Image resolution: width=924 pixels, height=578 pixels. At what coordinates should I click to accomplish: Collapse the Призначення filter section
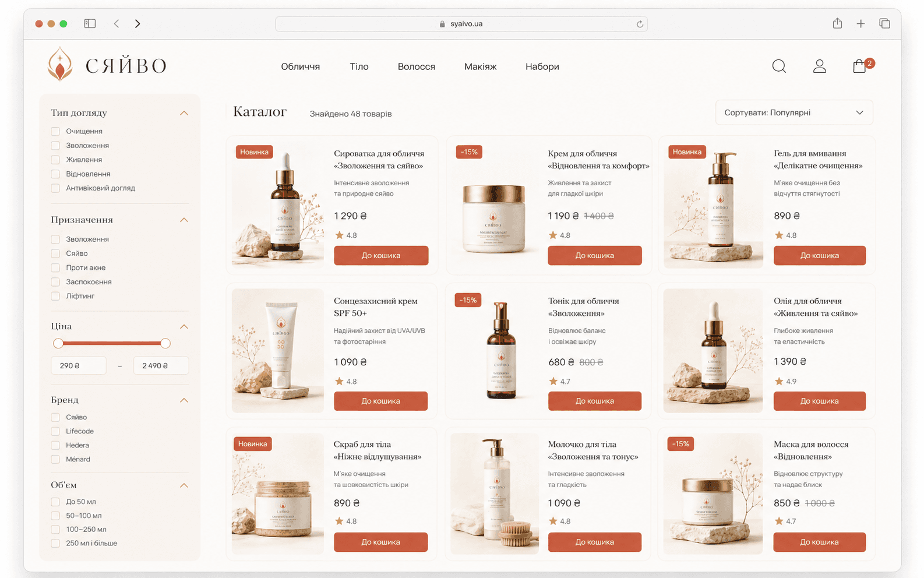pos(184,220)
